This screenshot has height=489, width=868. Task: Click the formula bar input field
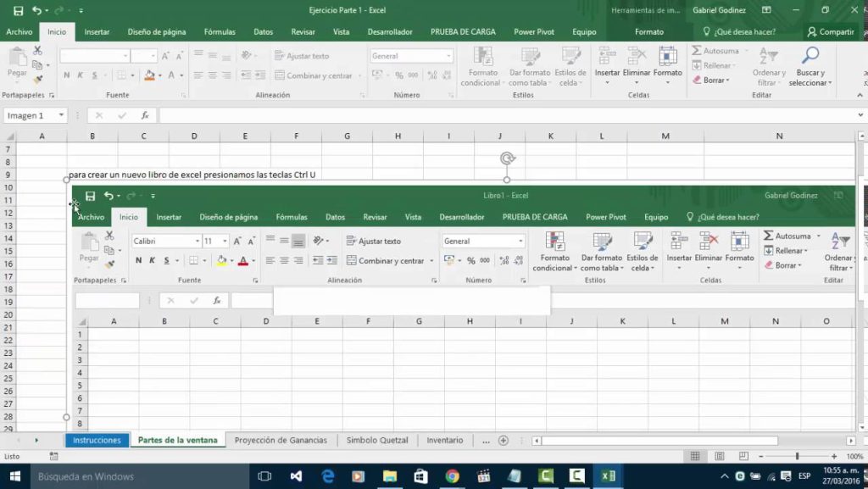coord(507,115)
